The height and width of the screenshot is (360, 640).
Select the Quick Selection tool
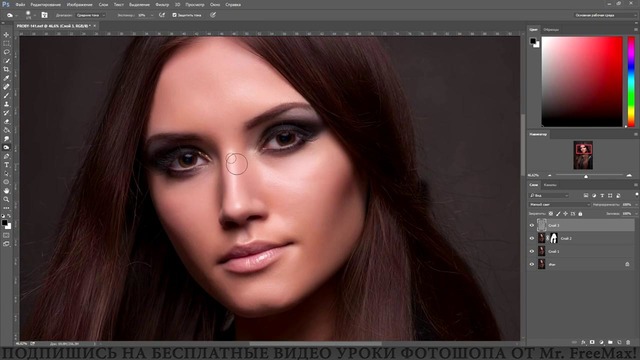[6, 61]
